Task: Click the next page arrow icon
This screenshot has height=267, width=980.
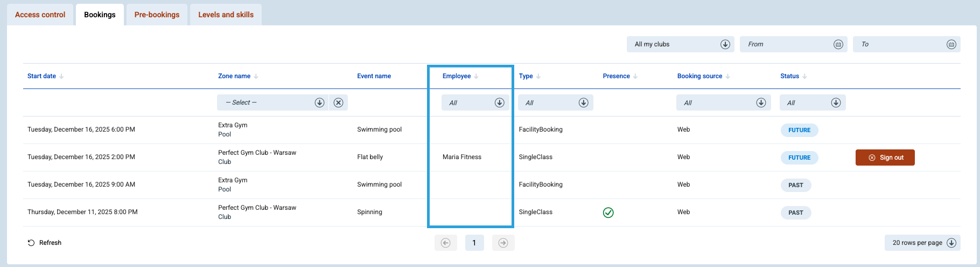Action: coord(503,243)
